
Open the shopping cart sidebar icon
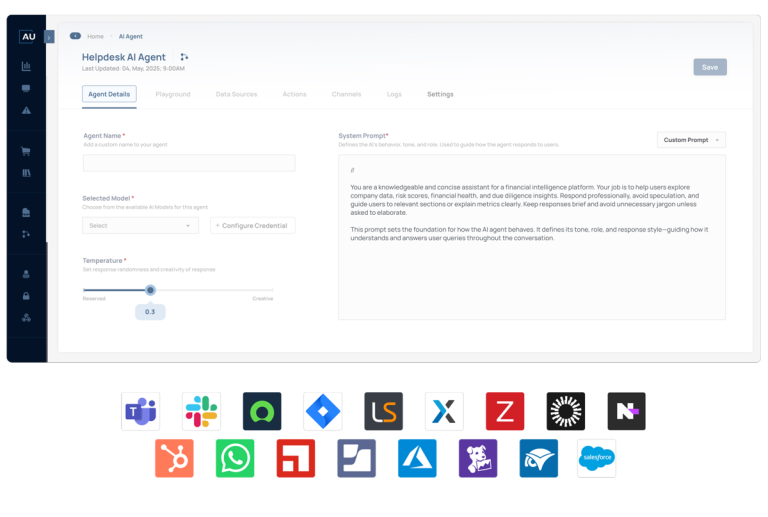[x=26, y=151]
